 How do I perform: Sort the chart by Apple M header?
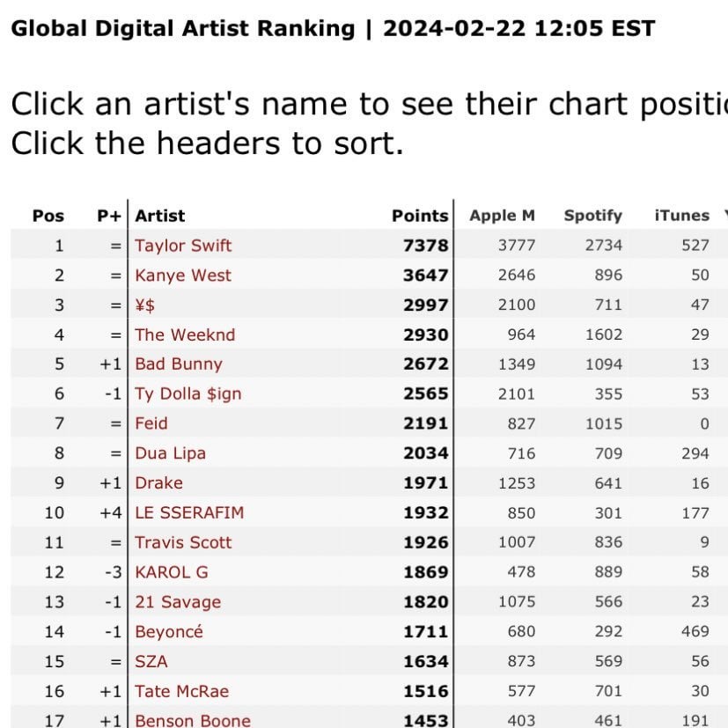(502, 216)
